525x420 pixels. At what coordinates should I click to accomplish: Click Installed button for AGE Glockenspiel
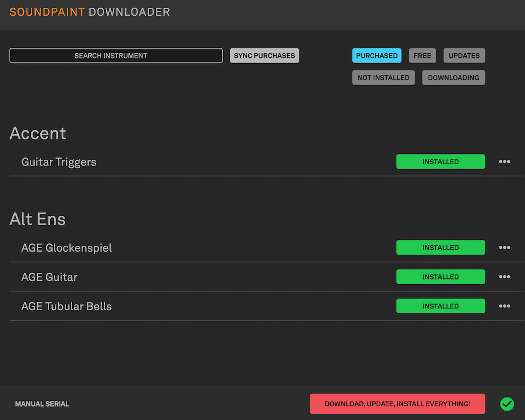(x=440, y=248)
